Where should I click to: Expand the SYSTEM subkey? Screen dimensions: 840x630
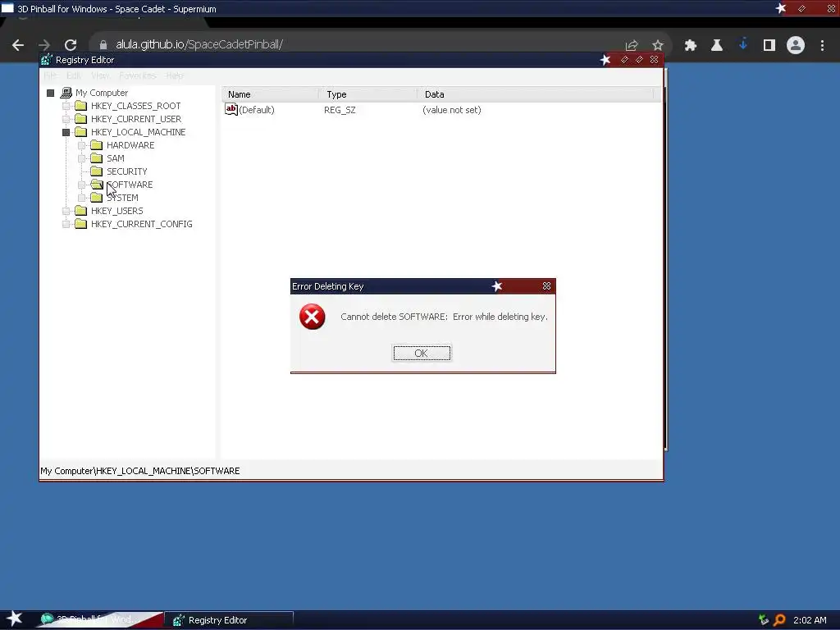[x=81, y=198]
